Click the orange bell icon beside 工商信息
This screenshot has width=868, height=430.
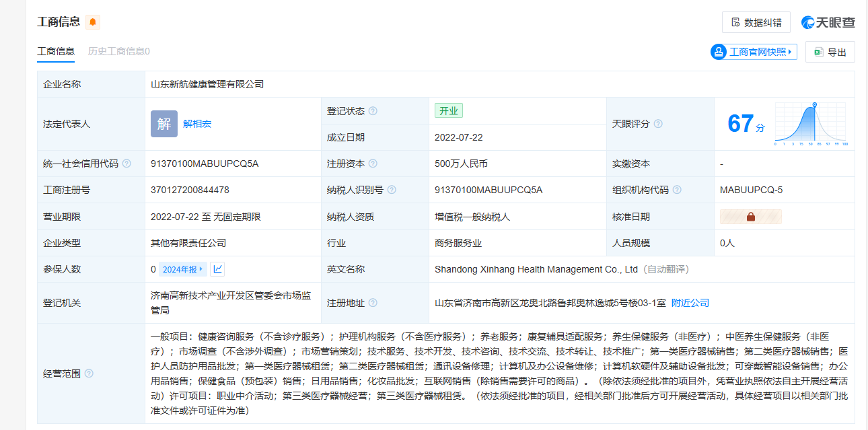pyautogui.click(x=93, y=22)
